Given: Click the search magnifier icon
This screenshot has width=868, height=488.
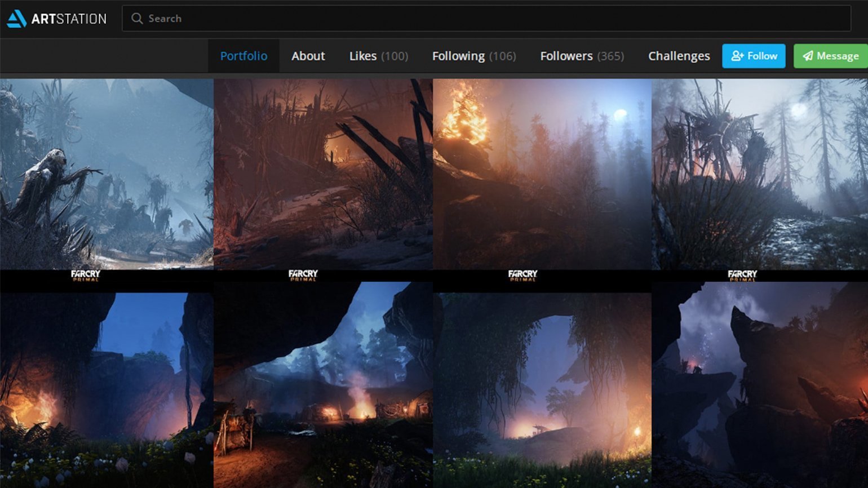Looking at the screenshot, I should (x=136, y=19).
